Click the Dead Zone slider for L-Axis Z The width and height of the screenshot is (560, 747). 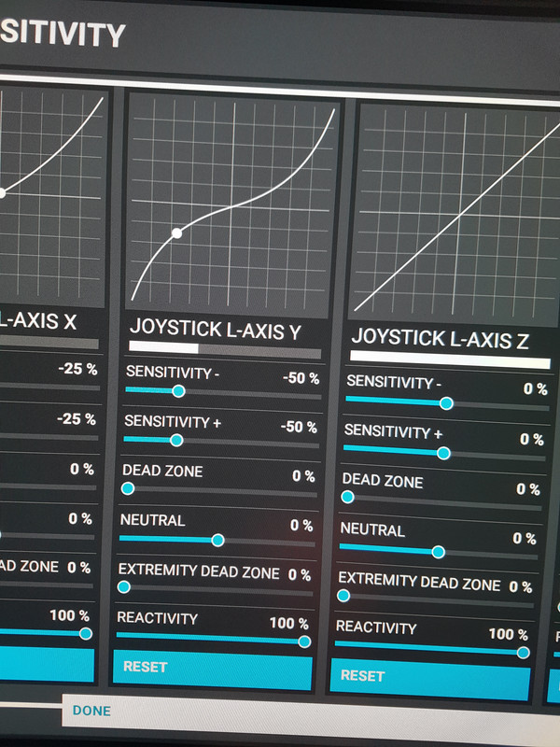pos(441,501)
